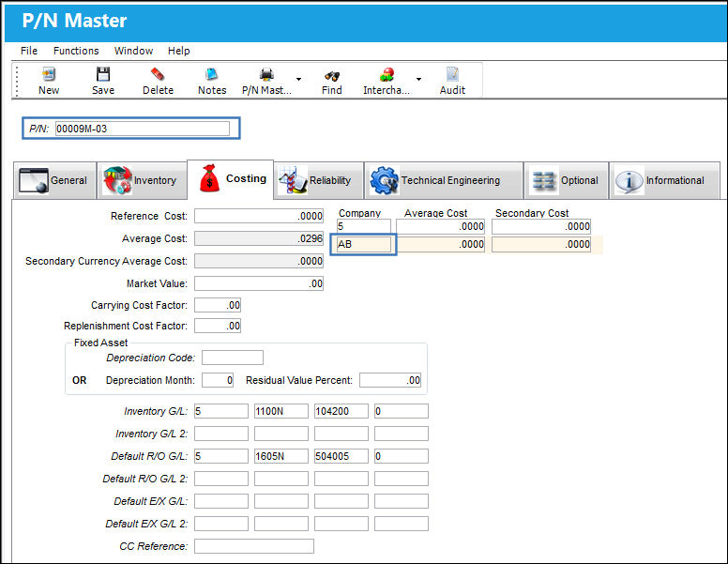Click the P/N input field
This screenshot has width=728, height=564.
tap(143, 129)
